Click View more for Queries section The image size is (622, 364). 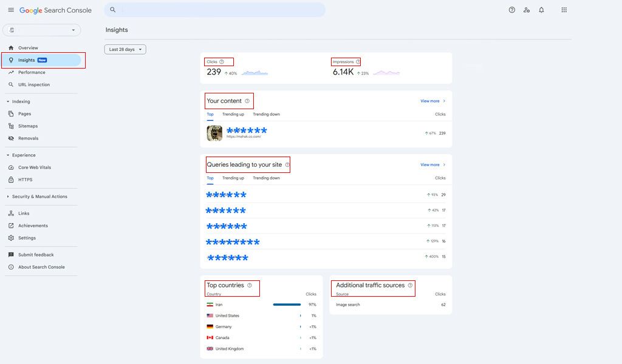click(432, 165)
